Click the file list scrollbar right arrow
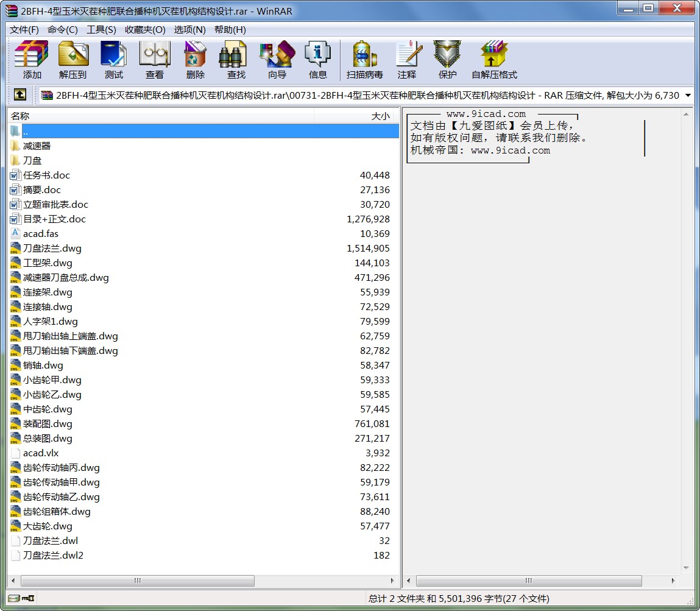Viewport: 700px width, 611px height. click(392, 581)
